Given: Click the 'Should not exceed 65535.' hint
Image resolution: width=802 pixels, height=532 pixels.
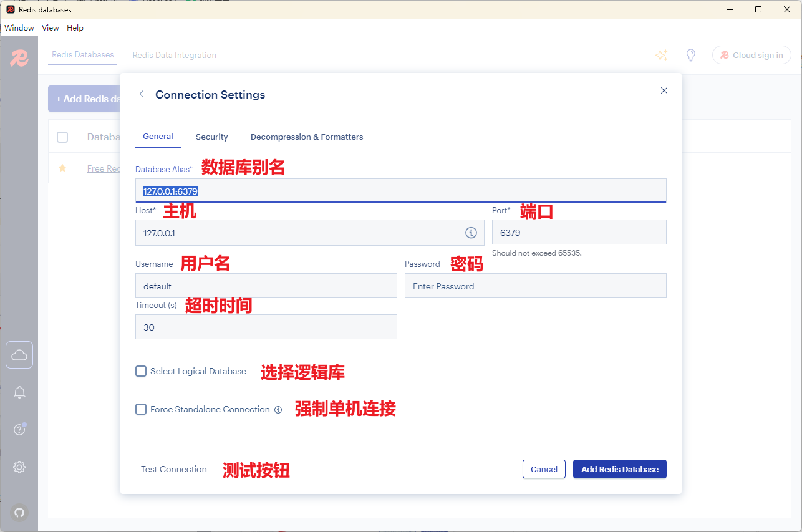Looking at the screenshot, I should point(537,253).
